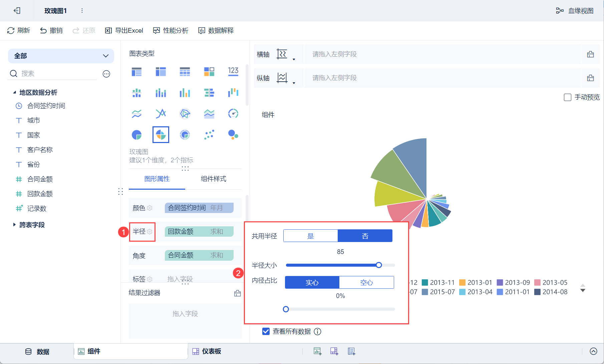
Task: Enable the 手动预览 checkbox
Action: pos(567,97)
